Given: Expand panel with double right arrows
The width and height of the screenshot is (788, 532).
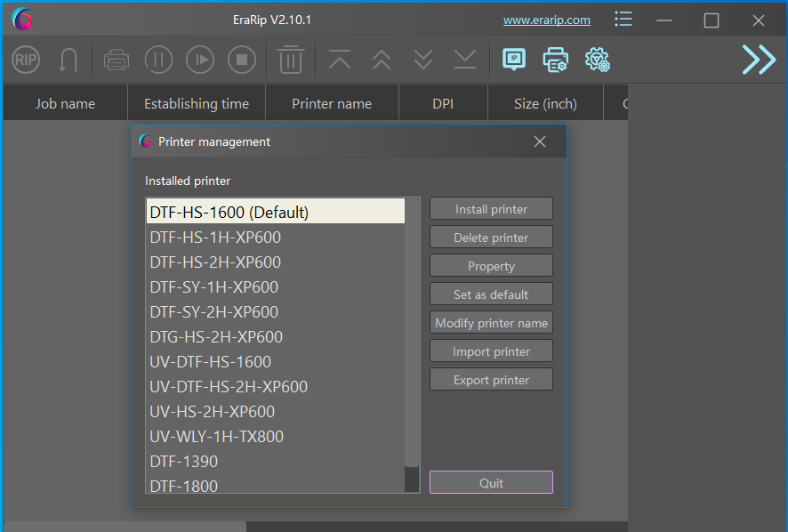Looking at the screenshot, I should pyautogui.click(x=759, y=60).
